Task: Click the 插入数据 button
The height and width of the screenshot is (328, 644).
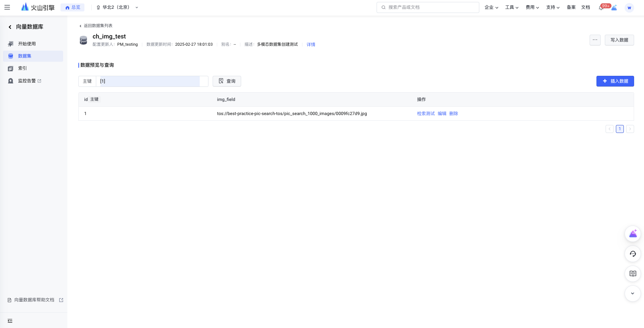Action: point(615,81)
